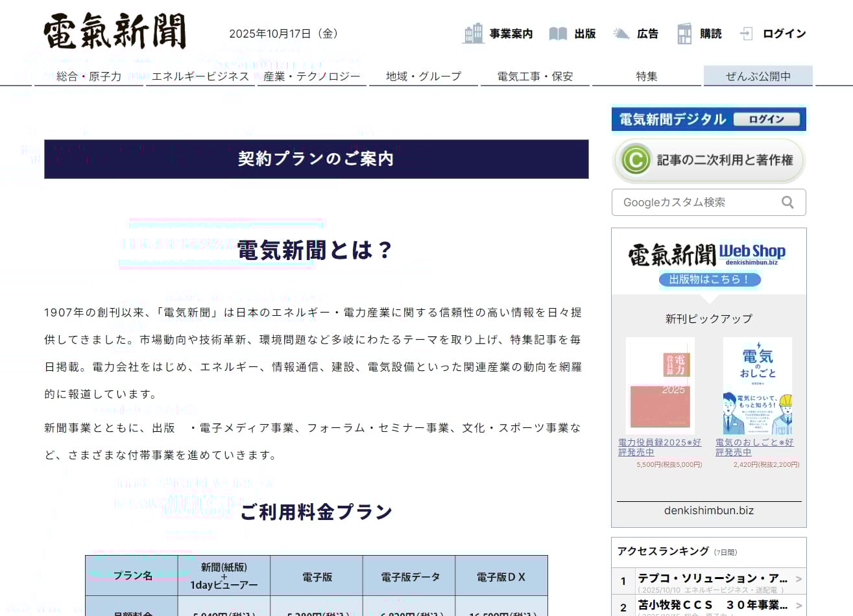Go to the 特集 tab
This screenshot has height=616, width=853.
coord(647,77)
